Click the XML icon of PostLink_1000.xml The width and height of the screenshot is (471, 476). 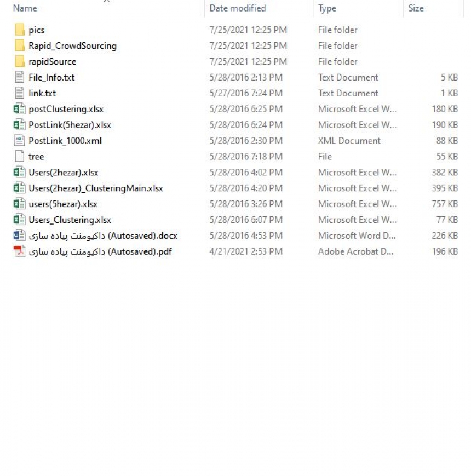(x=19, y=141)
